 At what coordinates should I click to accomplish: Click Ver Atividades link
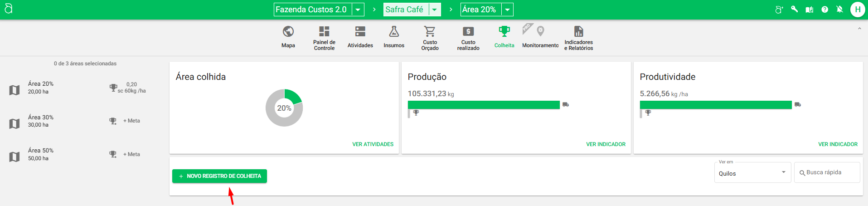373,144
